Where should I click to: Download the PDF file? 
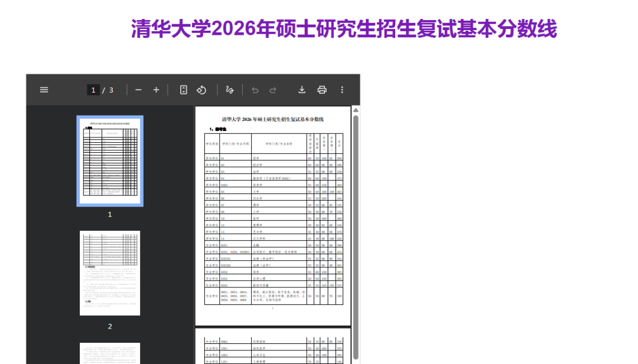(x=302, y=90)
